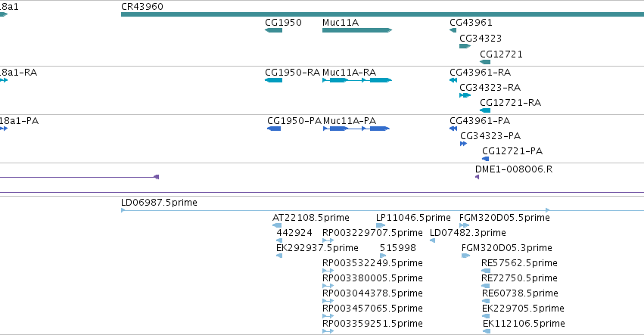Screen dimensions: 644x335
Task: Open the FGM320D05.5prime EST label
Action: [504, 218]
